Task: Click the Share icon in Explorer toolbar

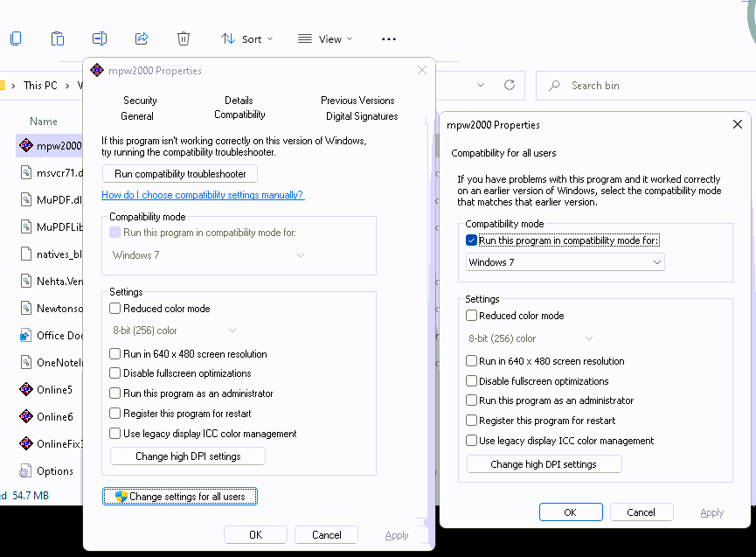Action: pyautogui.click(x=142, y=38)
